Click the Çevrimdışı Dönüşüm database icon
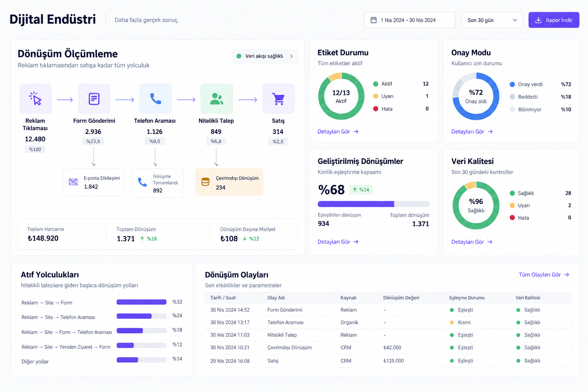Viewport: 588px width, 392px height. tap(206, 182)
